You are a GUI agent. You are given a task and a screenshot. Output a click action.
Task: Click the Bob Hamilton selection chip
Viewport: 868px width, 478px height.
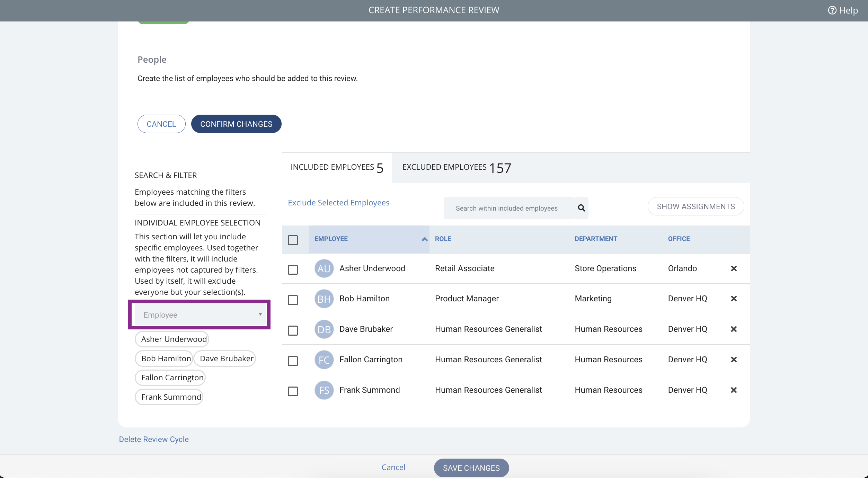pos(164,358)
